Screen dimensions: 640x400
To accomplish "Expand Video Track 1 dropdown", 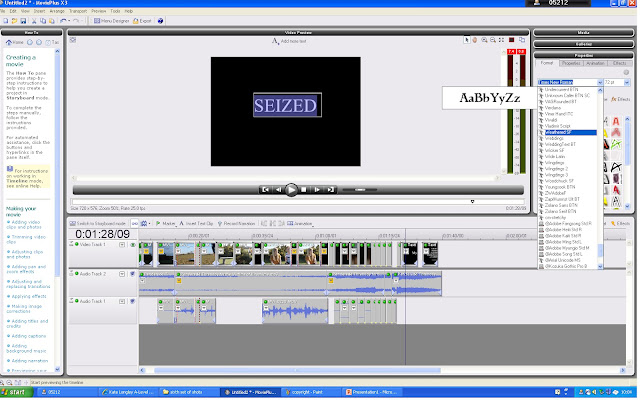I will point(122,245).
